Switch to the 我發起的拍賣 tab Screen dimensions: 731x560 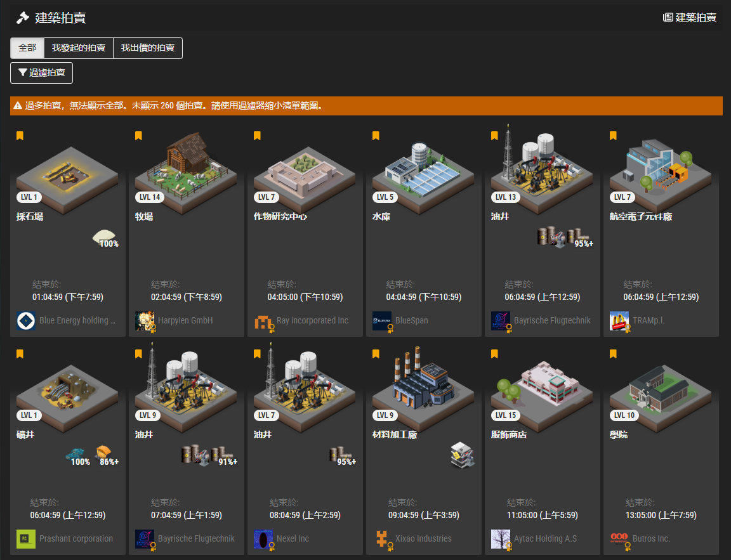point(79,48)
